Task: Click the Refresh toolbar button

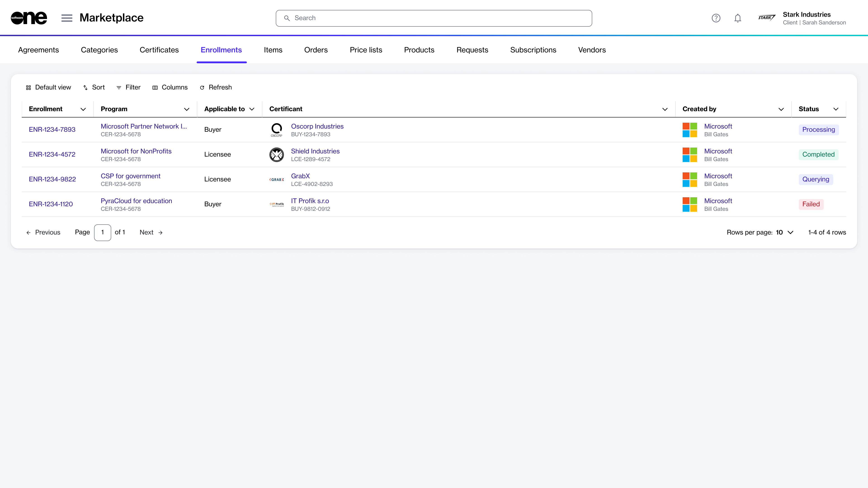Action: 216,87
